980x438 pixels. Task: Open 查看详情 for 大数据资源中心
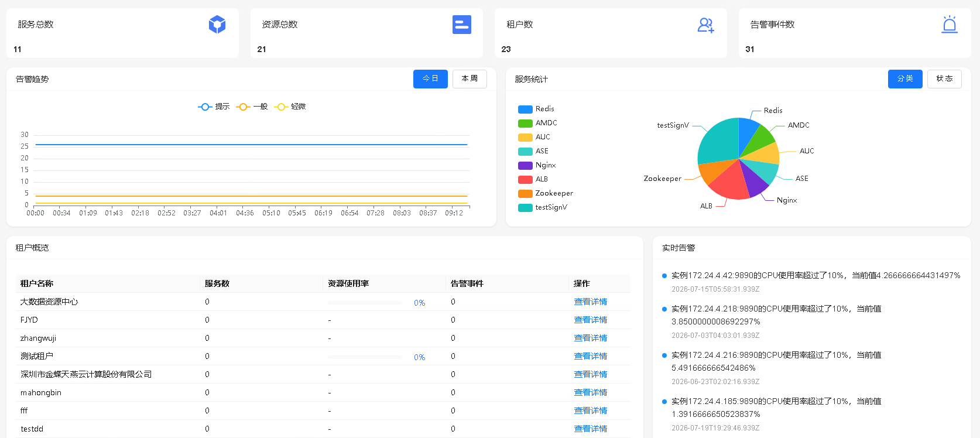point(590,302)
